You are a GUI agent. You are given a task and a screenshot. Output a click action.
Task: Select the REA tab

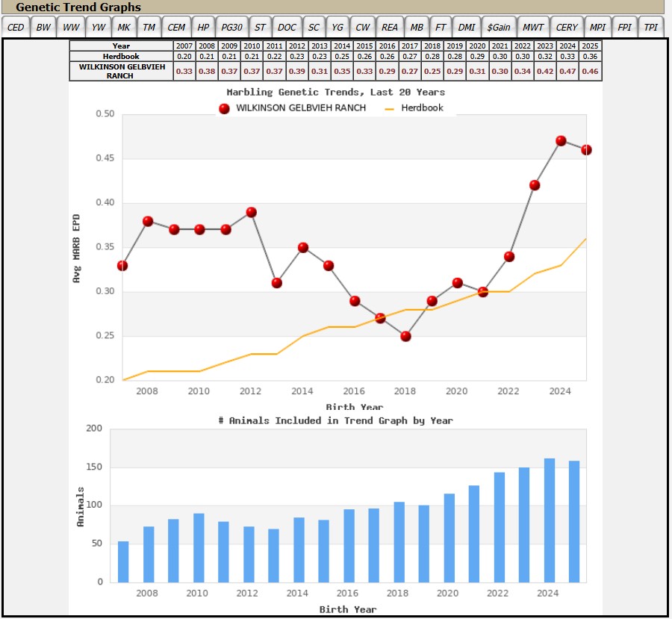(x=390, y=27)
